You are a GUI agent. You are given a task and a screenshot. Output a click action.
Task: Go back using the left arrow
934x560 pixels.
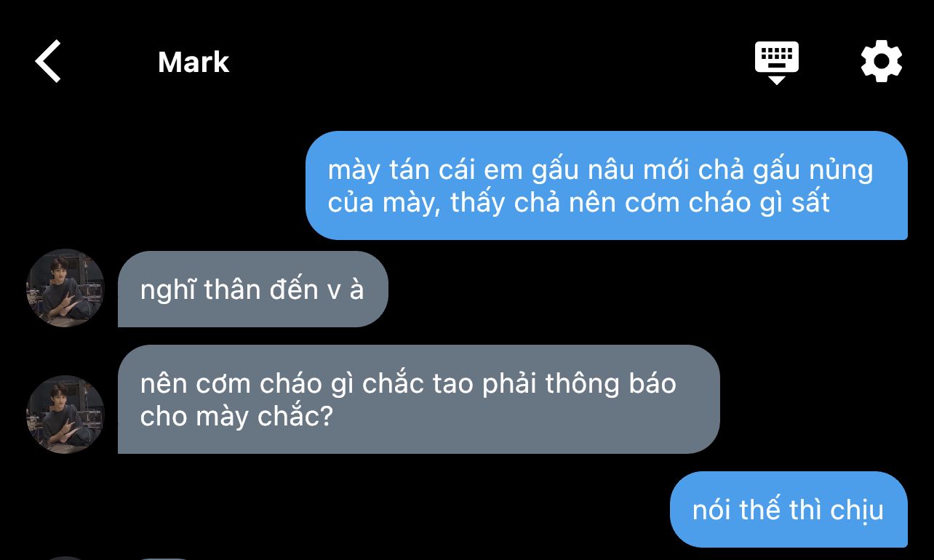[x=48, y=61]
